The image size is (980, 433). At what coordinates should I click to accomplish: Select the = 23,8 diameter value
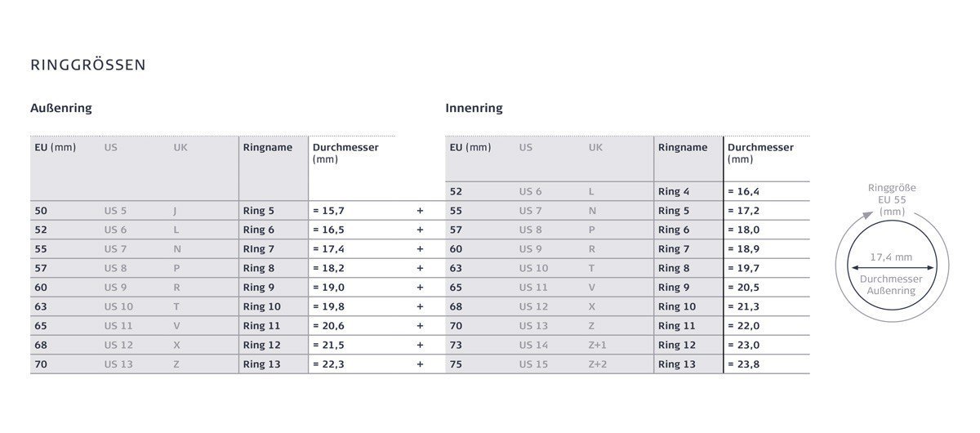click(x=743, y=364)
